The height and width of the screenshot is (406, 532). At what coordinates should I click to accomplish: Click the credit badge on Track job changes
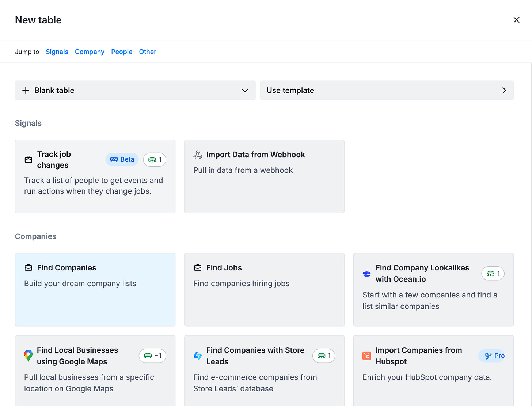click(x=155, y=159)
